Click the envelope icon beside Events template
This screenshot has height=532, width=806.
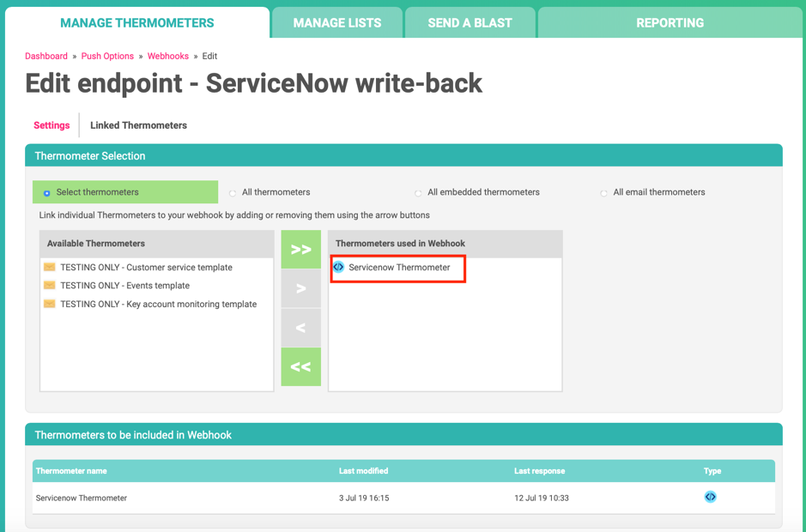(x=49, y=285)
